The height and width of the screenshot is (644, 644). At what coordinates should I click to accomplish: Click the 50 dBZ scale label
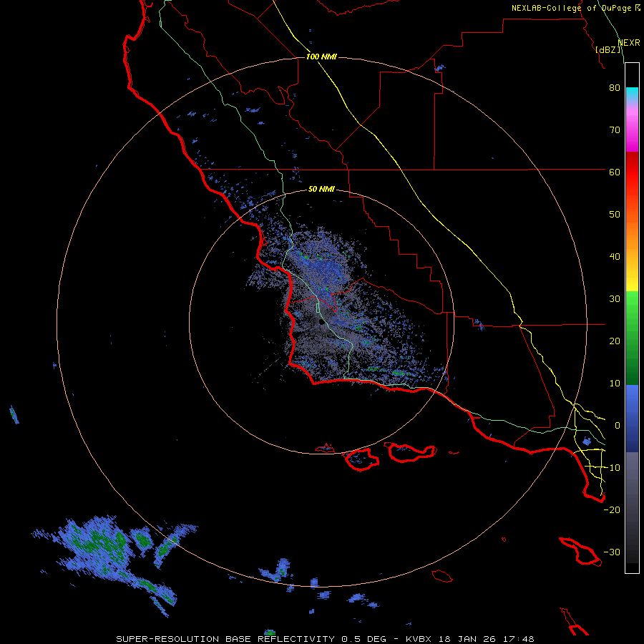click(615, 215)
